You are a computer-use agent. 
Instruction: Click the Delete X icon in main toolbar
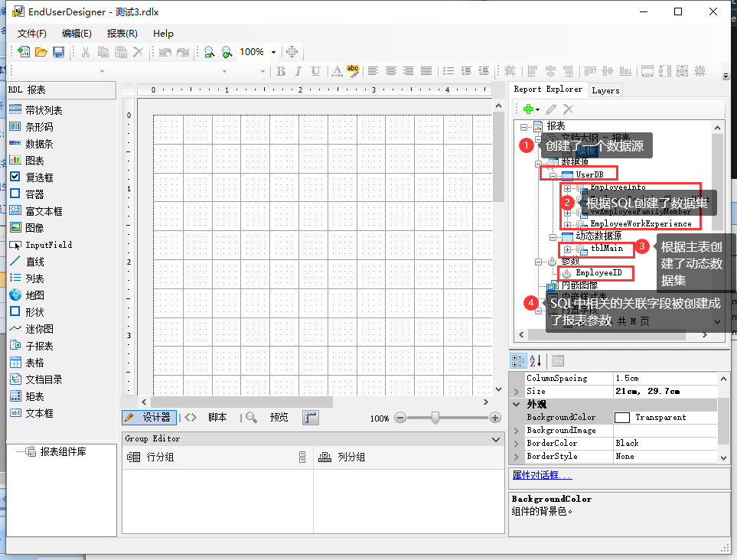139,52
